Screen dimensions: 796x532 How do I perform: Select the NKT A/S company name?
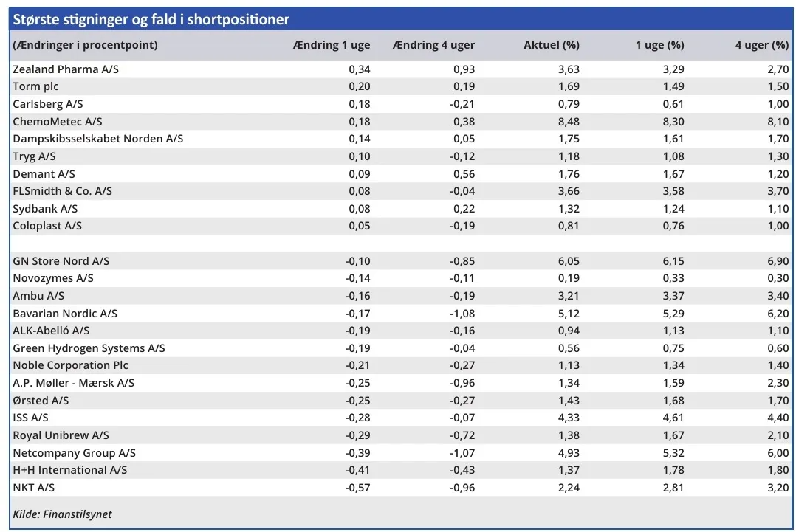point(33,488)
